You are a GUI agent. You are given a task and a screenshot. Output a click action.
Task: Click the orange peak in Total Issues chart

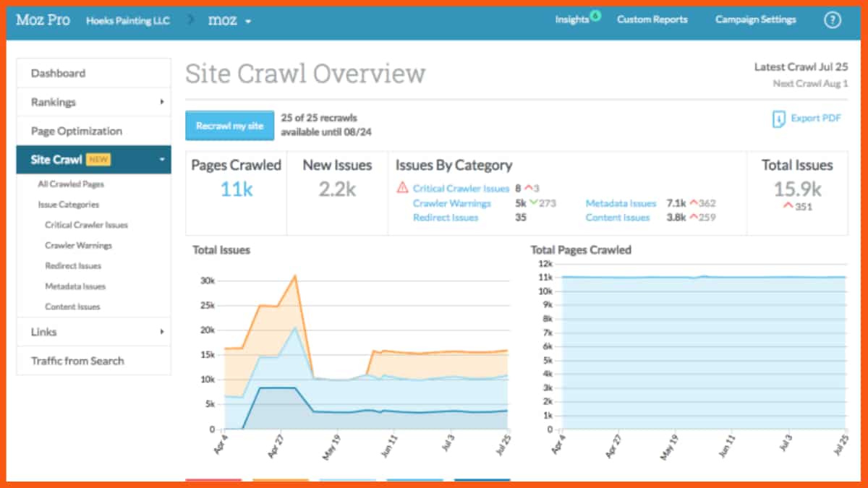(295, 275)
